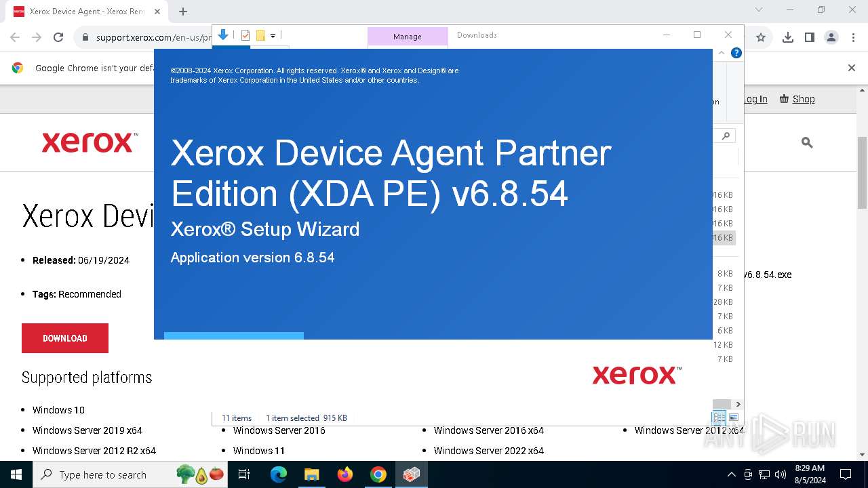868x488 pixels.
Task: Click the Explorer search box magnifier
Action: pyautogui.click(x=726, y=136)
